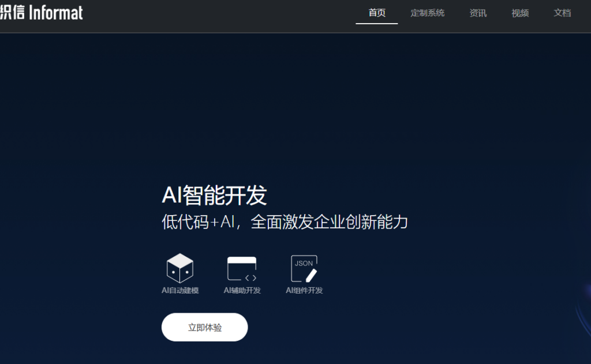Select the AI组件开发 label text
This screenshot has width=591, height=364.
point(304,291)
